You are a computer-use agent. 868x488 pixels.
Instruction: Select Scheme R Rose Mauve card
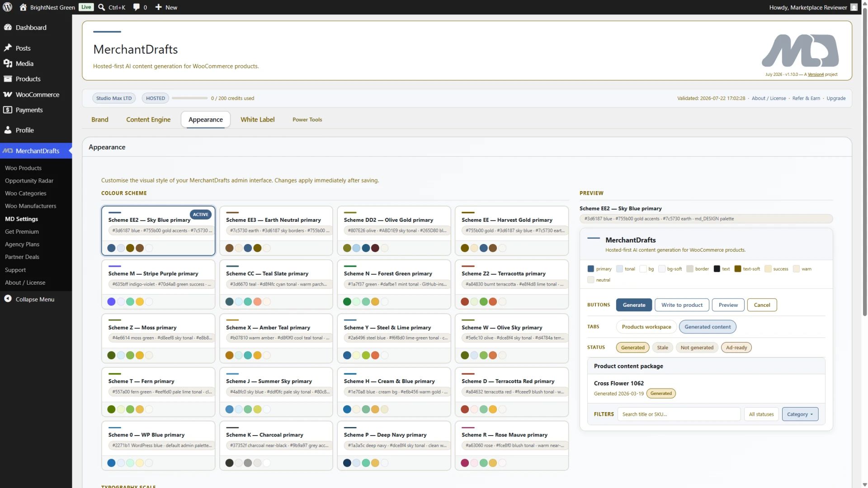pyautogui.click(x=512, y=446)
